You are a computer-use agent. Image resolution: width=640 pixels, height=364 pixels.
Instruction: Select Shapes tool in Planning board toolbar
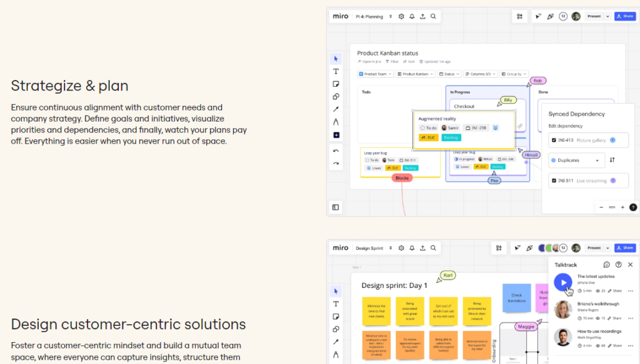coord(336,97)
